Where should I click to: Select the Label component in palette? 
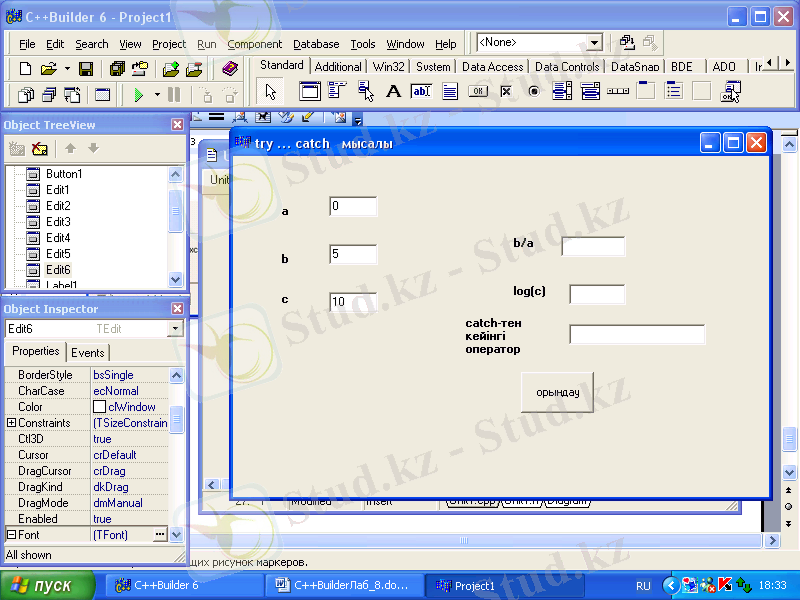pyautogui.click(x=393, y=91)
